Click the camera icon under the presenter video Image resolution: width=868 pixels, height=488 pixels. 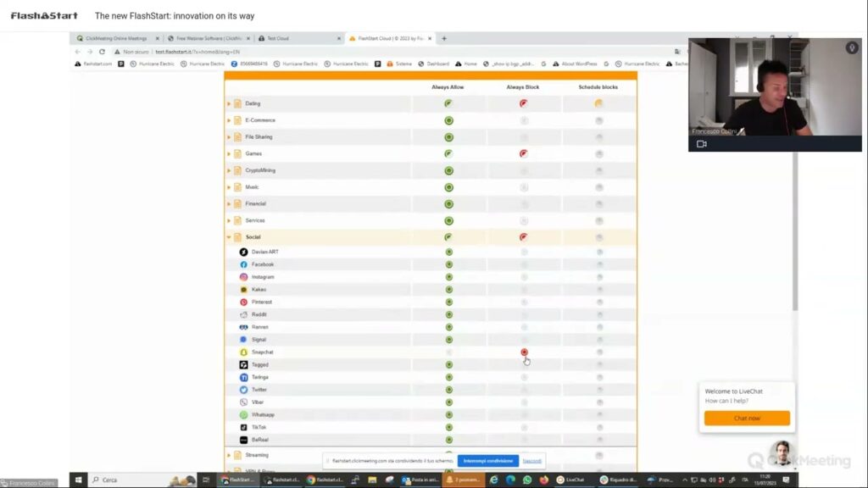tap(701, 144)
